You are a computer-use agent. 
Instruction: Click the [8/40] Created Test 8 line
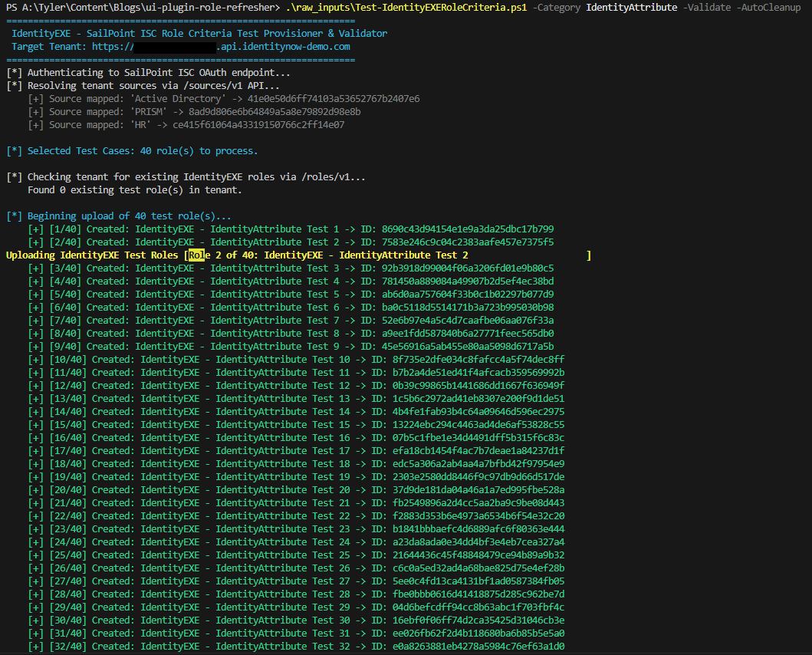point(291,333)
